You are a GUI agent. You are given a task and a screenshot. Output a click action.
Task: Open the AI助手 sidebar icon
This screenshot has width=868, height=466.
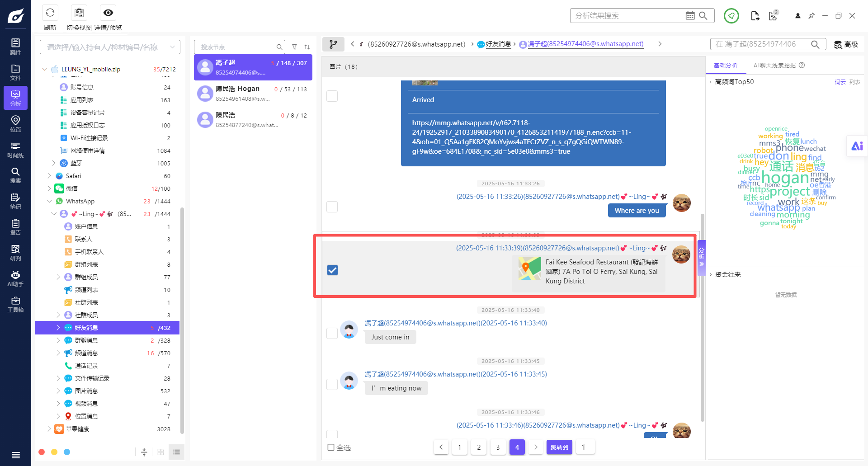pos(15,278)
